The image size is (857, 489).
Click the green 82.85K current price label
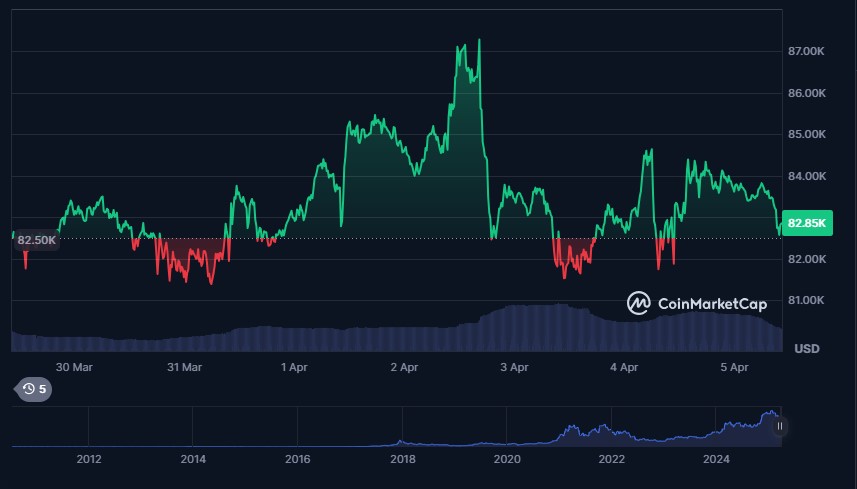807,223
